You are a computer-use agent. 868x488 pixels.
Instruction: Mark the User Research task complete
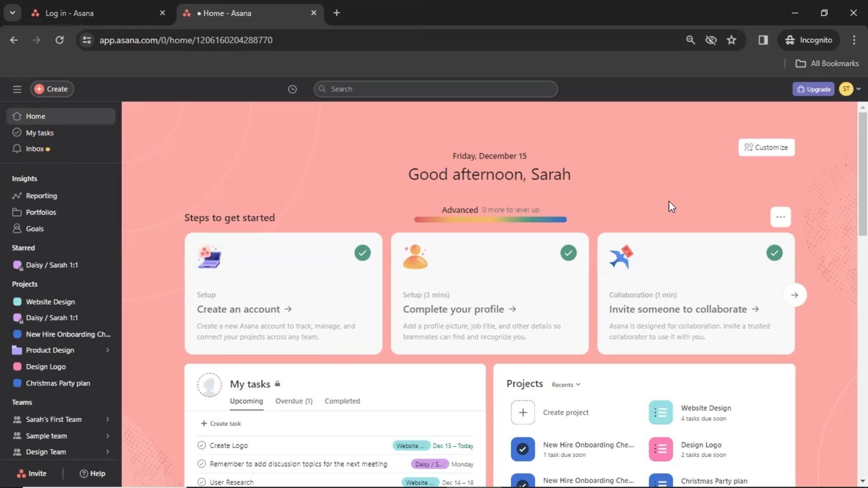202,482
